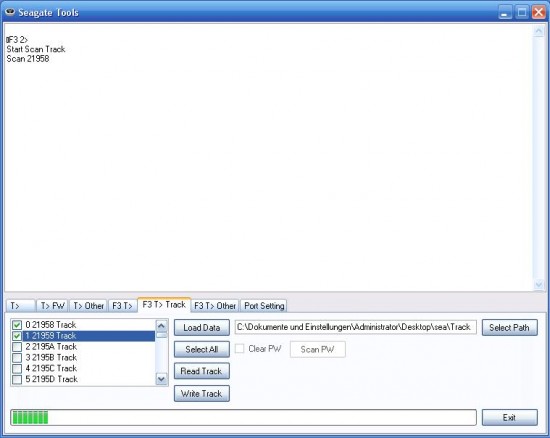This screenshot has width=550, height=438.
Task: Select the '3 2195B Track' list row
Action: 83,358
